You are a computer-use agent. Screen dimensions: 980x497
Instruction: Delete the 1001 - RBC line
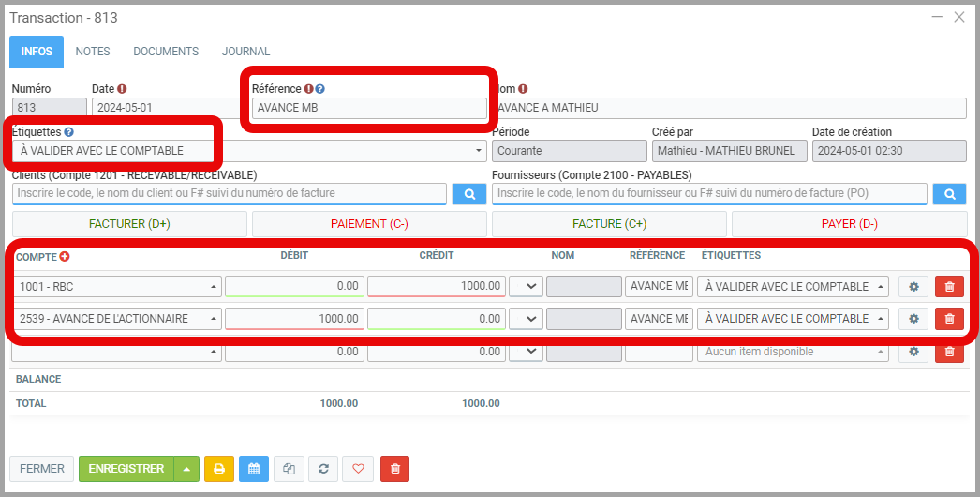(949, 287)
